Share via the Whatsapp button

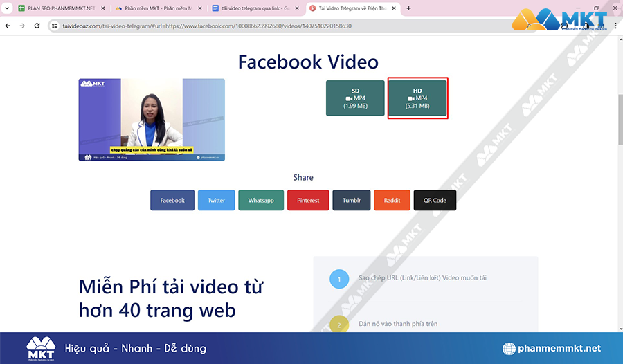pos(261,200)
